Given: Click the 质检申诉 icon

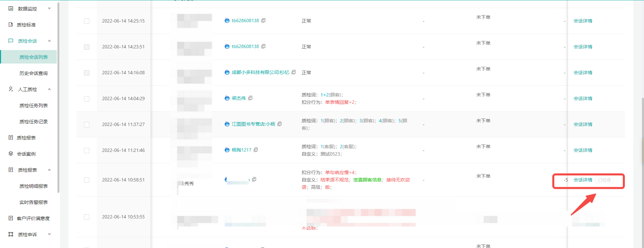Looking at the screenshot, I should pos(11,234).
